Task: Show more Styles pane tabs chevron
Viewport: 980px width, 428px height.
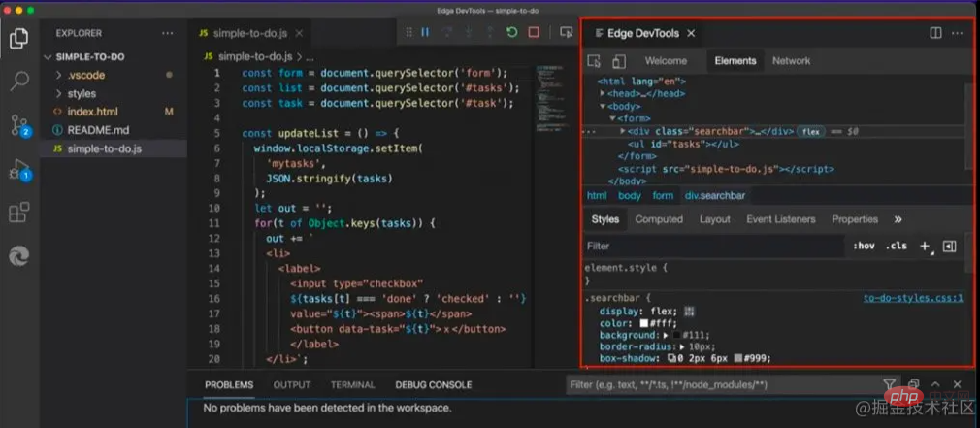Action: pos(898,219)
